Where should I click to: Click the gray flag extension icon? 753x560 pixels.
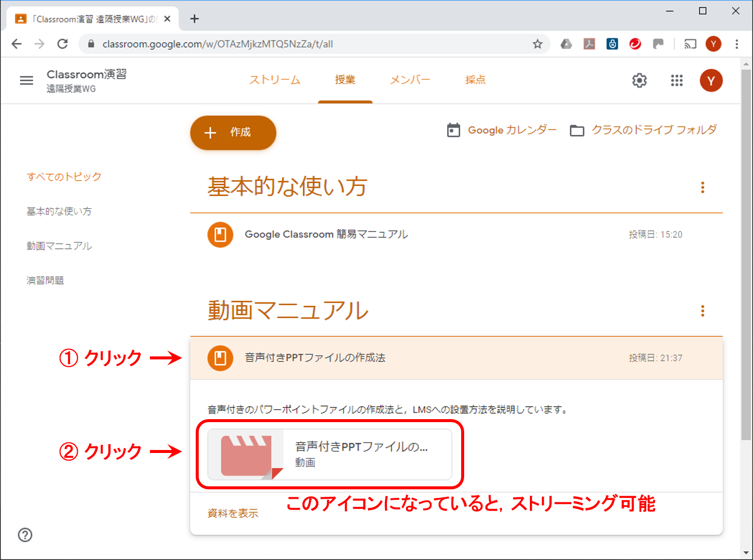pyautogui.click(x=658, y=44)
